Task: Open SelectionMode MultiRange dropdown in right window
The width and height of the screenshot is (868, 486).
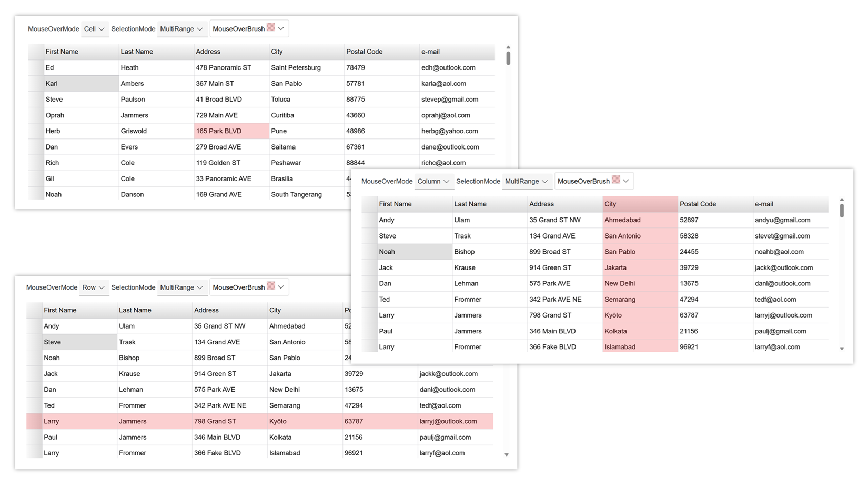Action: [527, 181]
